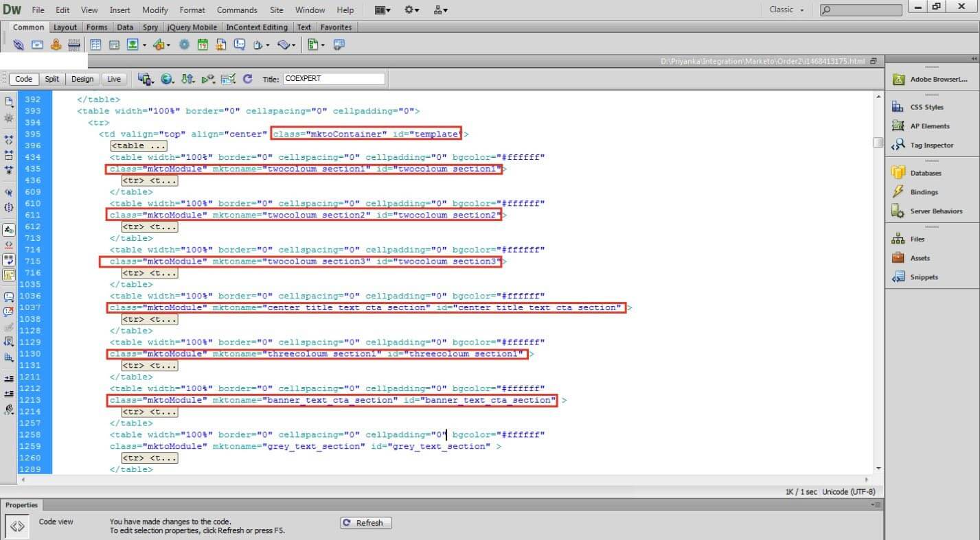This screenshot has width=980, height=540.
Task: Click the Properties panel tab
Action: [22, 505]
